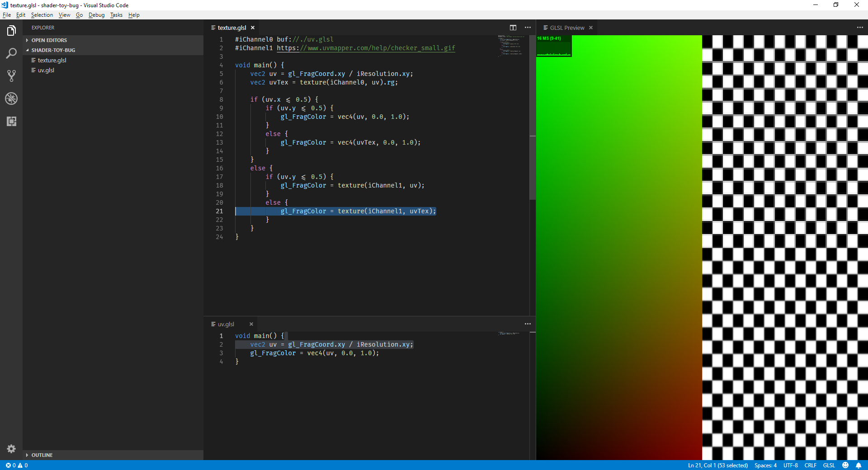Click the uvTex texture(iChannel0) line
Screen dimensions: 868x470
point(324,82)
